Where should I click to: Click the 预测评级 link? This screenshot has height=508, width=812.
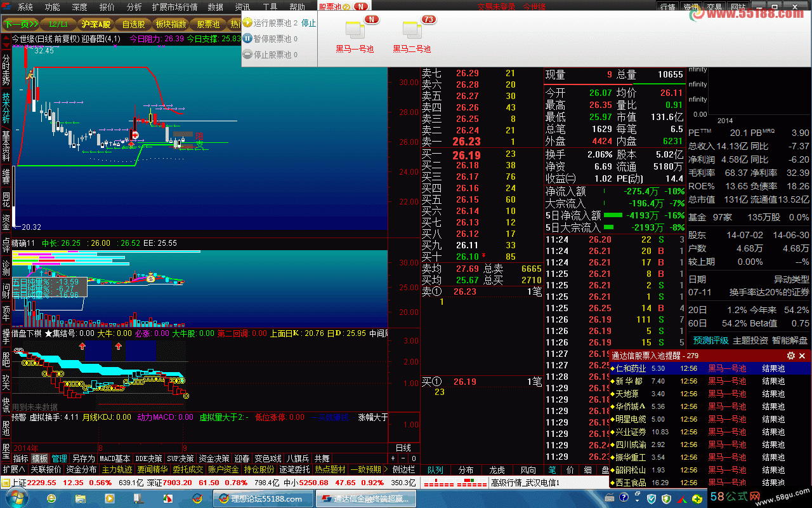point(711,340)
